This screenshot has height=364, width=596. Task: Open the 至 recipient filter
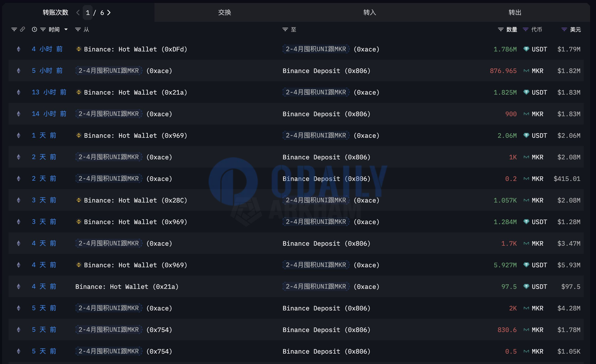[285, 29]
